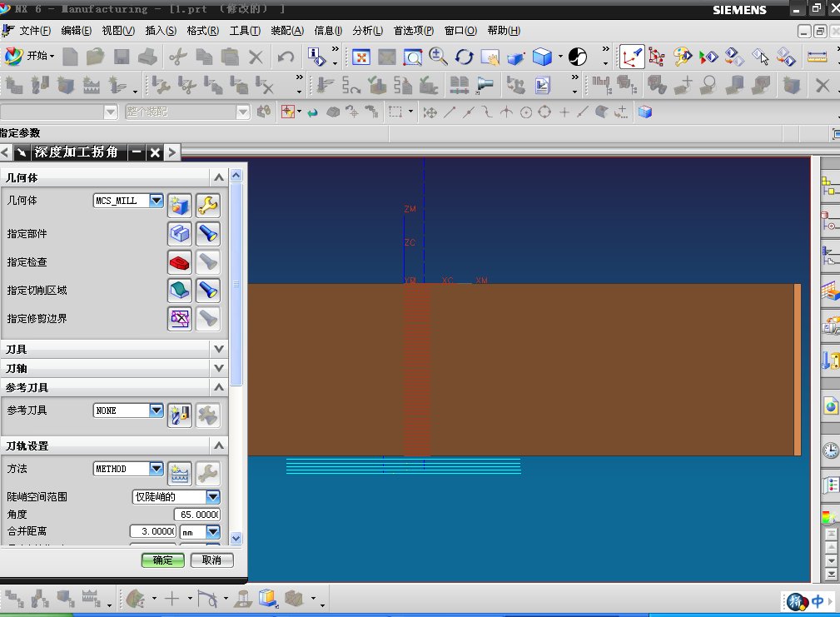Click the 合并距离 input field
This screenshot has width=840, height=617.
pyautogui.click(x=153, y=531)
